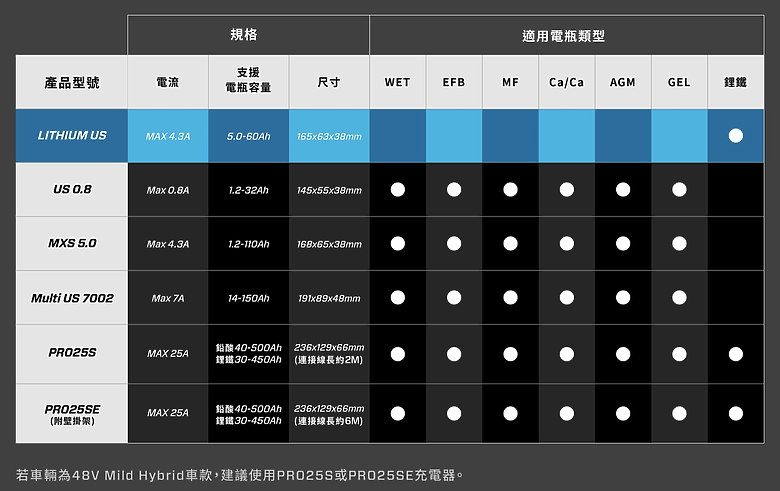This screenshot has width=780, height=491.
Task: Click the WET column header
Action: 397,82
